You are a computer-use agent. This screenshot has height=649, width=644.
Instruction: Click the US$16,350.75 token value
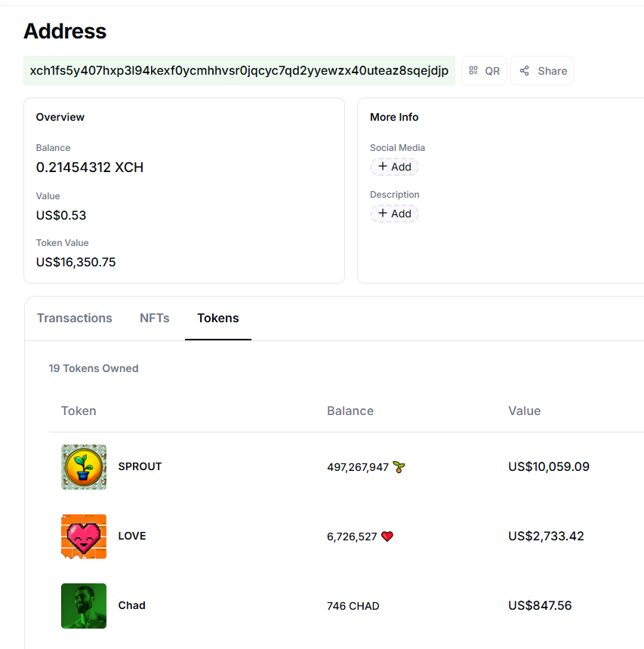75,262
